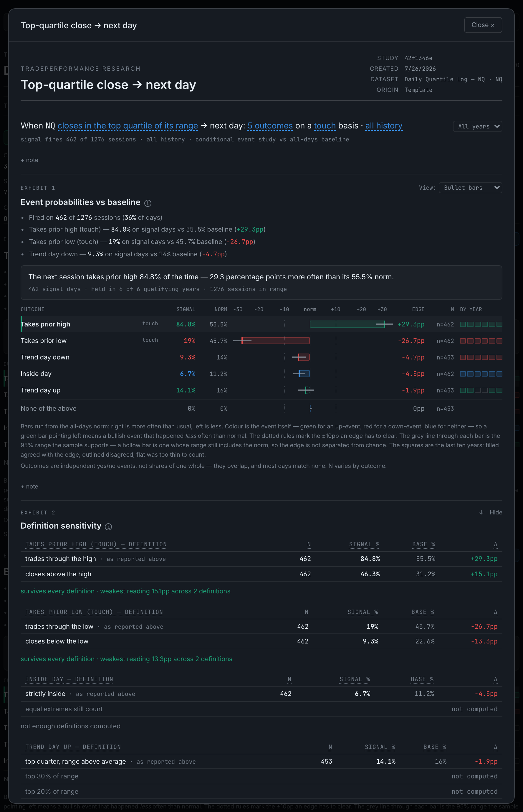Click last by-year square in Takes prior low row
The image size is (523, 812).
499,341
